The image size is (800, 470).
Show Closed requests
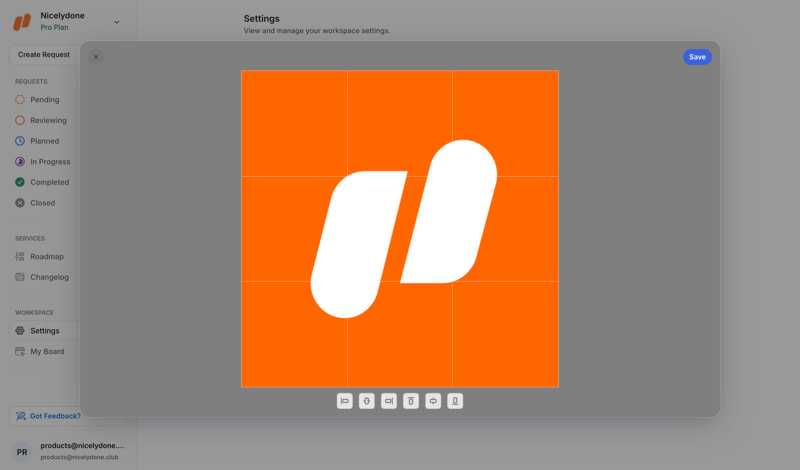[x=44, y=203]
